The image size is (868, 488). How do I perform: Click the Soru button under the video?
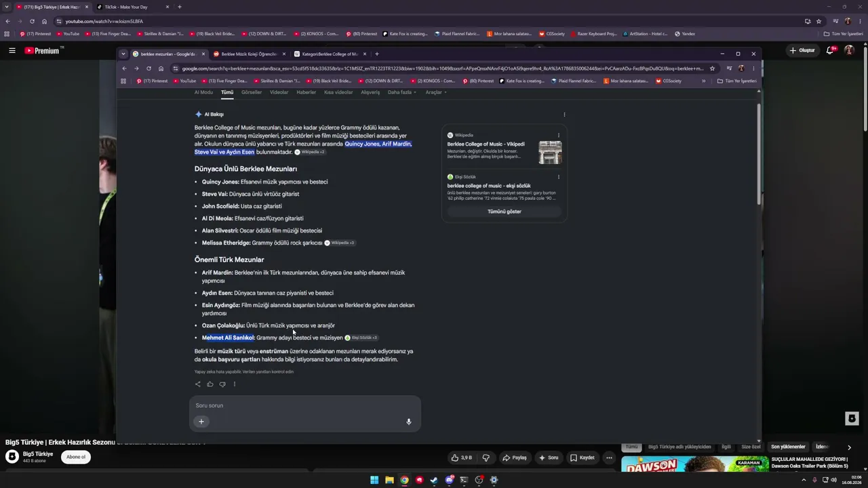coord(549,457)
